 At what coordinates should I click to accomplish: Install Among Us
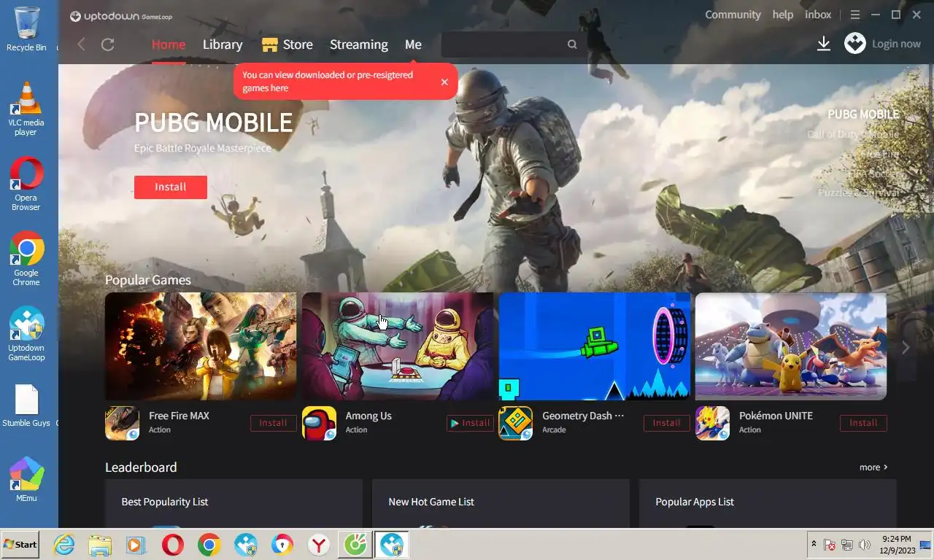pyautogui.click(x=470, y=423)
